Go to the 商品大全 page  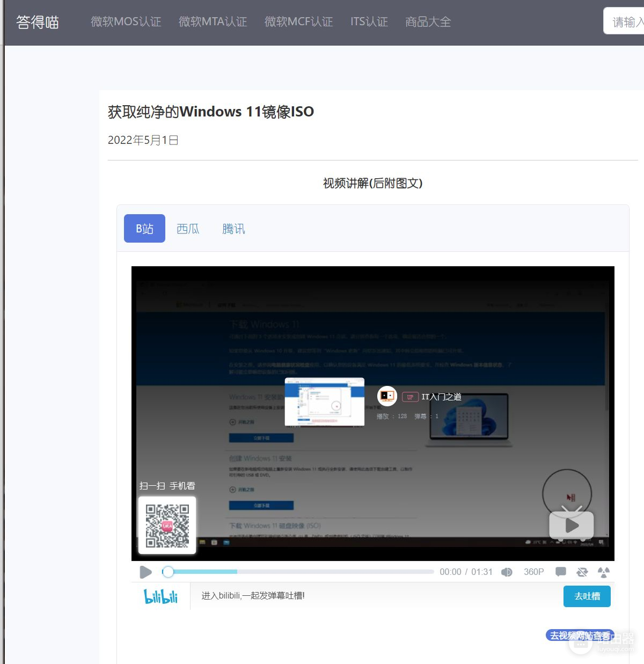(x=428, y=22)
